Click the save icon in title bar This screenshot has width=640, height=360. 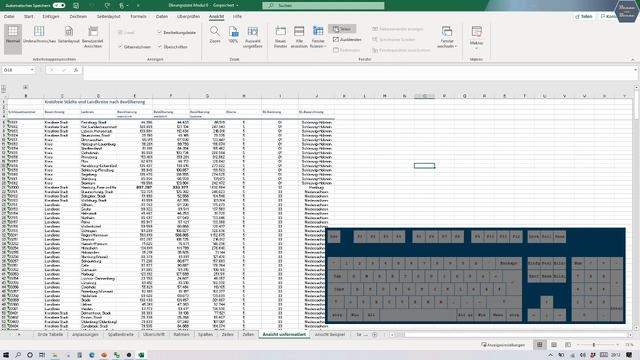point(76,5)
